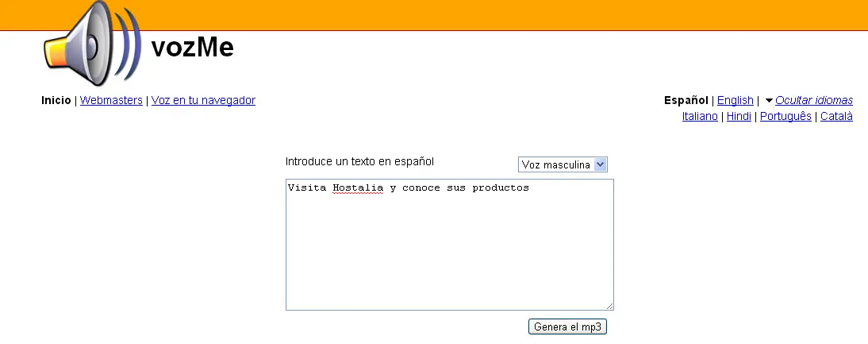Switch site language to Hindi
This screenshot has height=344, width=868.
(x=739, y=116)
